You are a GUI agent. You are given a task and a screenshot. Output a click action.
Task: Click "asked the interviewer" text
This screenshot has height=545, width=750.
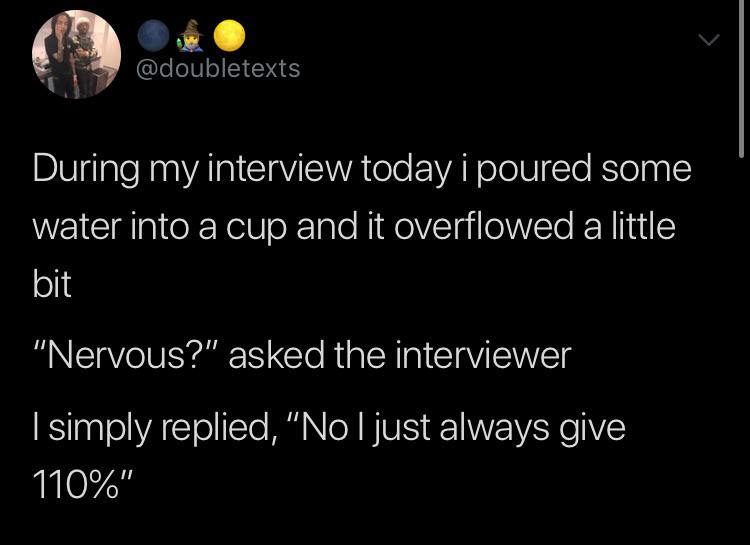tap(400, 355)
